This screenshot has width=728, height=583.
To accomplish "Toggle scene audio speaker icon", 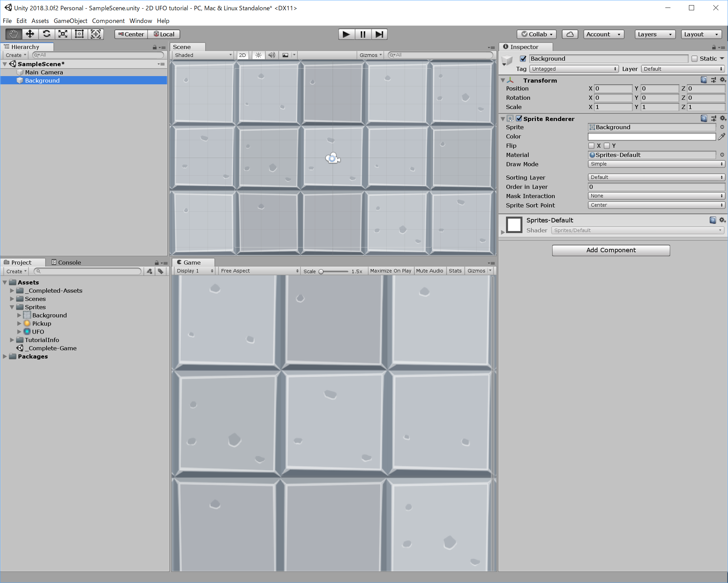I will pyautogui.click(x=272, y=55).
